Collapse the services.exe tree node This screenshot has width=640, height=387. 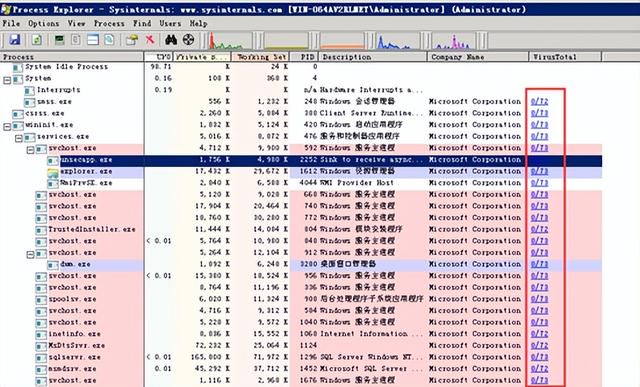(x=19, y=138)
